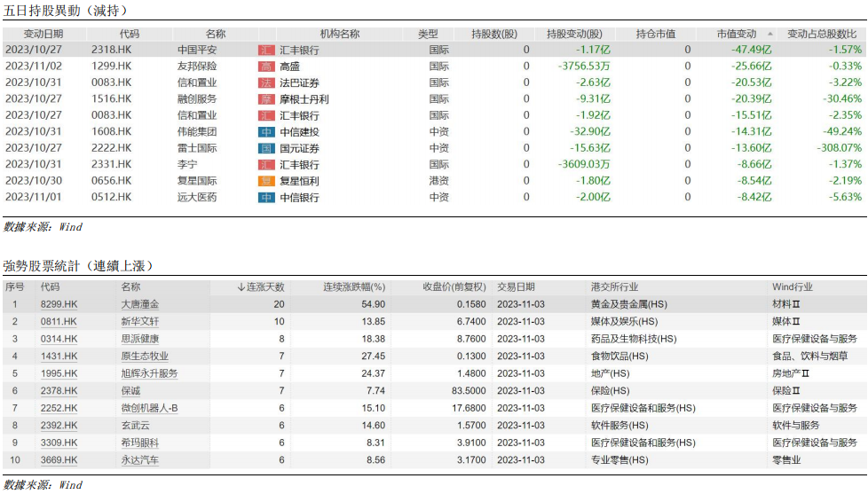Open stock name link 永达汽车
Screen dimensions: 868x494
click(140, 459)
